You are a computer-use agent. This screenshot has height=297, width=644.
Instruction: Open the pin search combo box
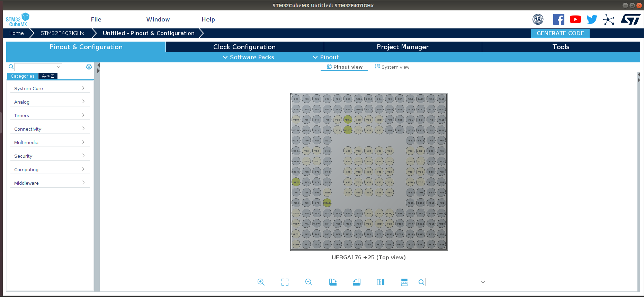pos(456,282)
